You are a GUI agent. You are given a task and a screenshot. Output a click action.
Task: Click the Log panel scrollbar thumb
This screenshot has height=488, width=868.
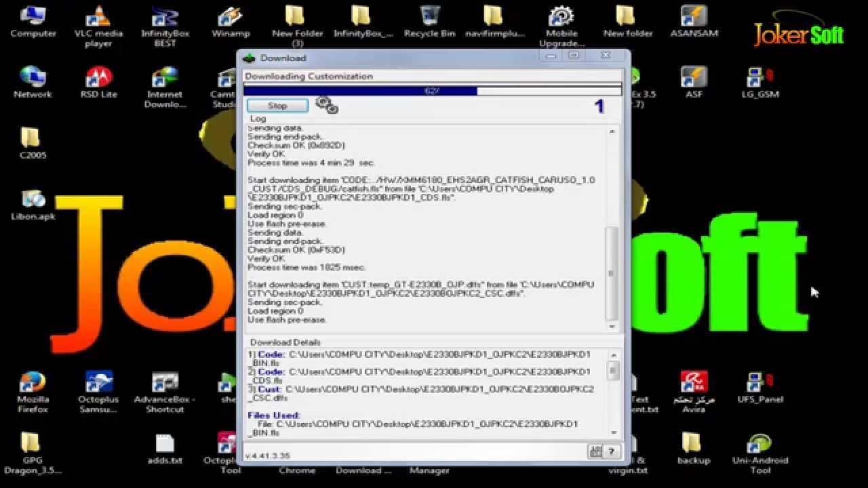(612, 273)
